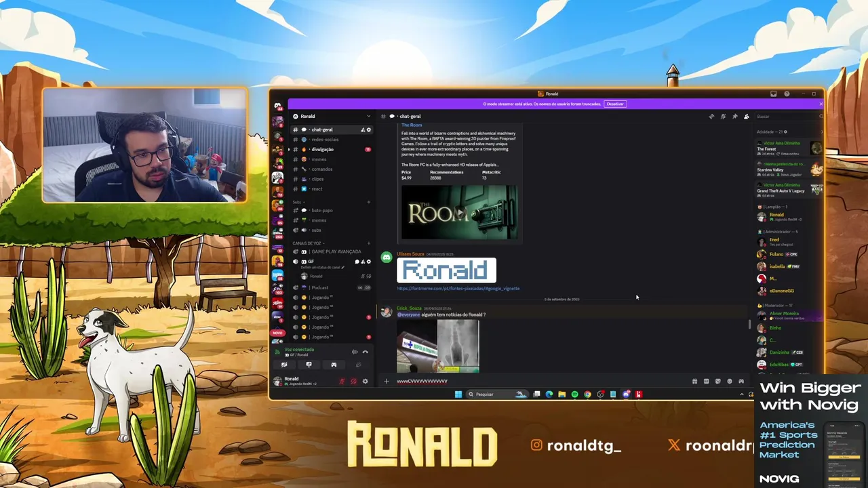Open Stardew Valley activity card
868x488 pixels.
coord(789,168)
